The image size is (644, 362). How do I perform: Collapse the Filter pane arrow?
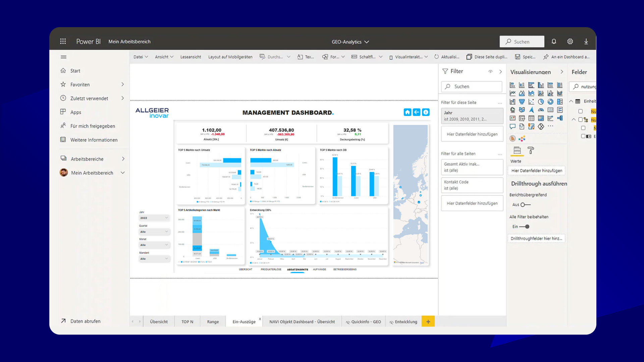coord(500,72)
